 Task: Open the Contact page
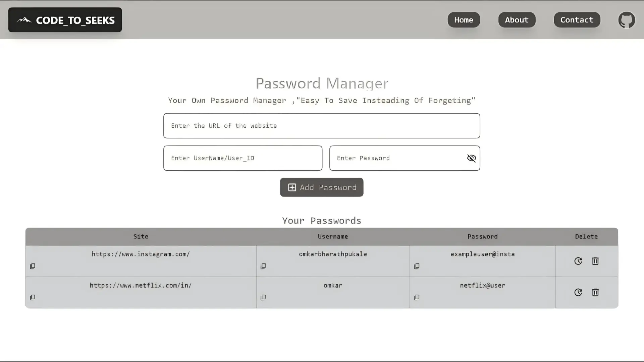click(x=577, y=20)
